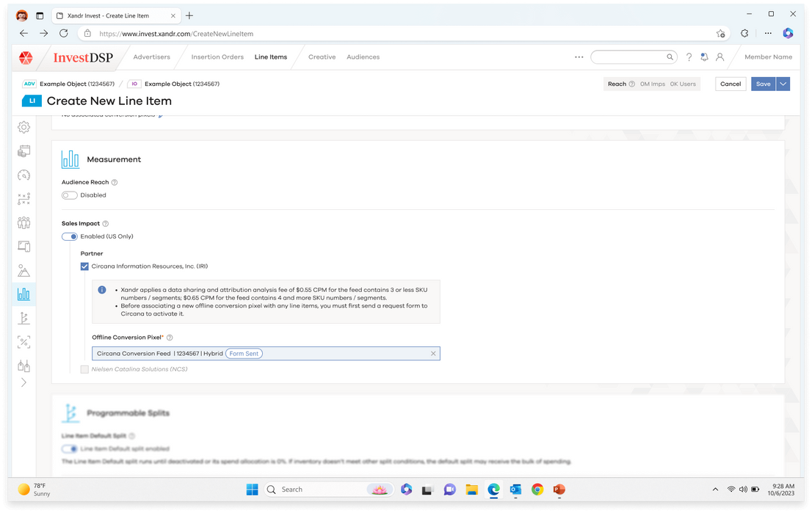Open the optimization strategy sidebar icon
812x513 pixels.
pos(23,199)
